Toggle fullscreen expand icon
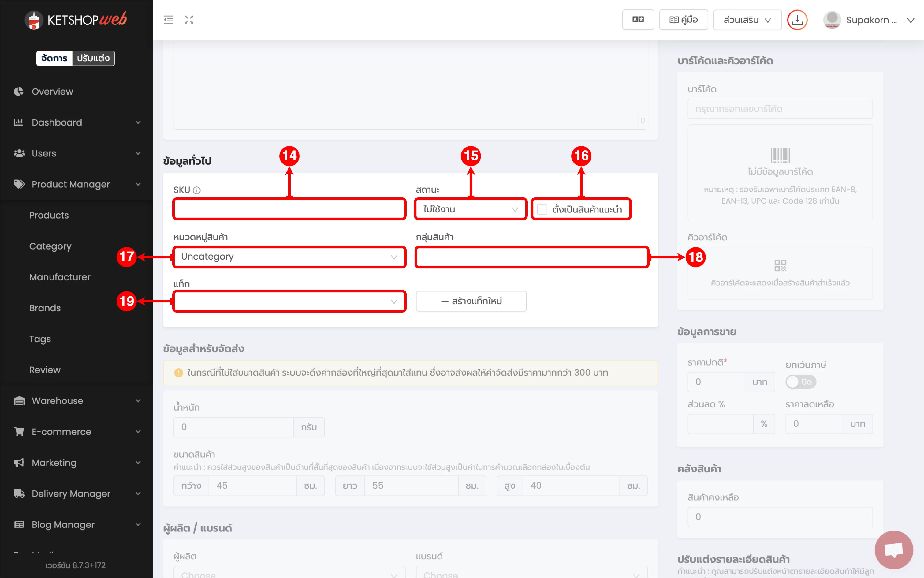The height and width of the screenshot is (578, 924). pyautogui.click(x=189, y=20)
